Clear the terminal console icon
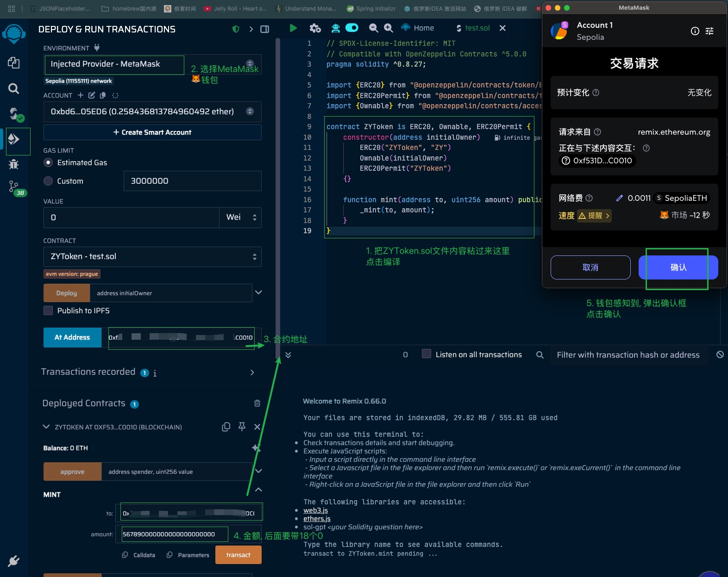 click(720, 354)
